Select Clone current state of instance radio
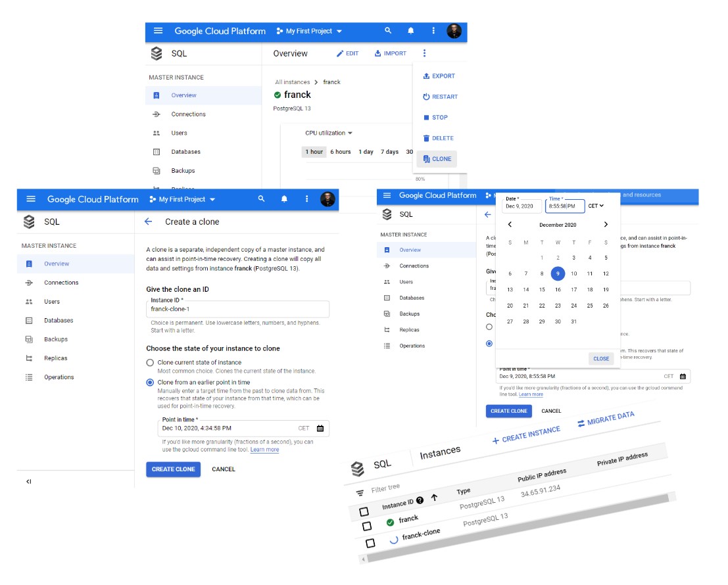The image size is (728, 585). pyautogui.click(x=150, y=363)
